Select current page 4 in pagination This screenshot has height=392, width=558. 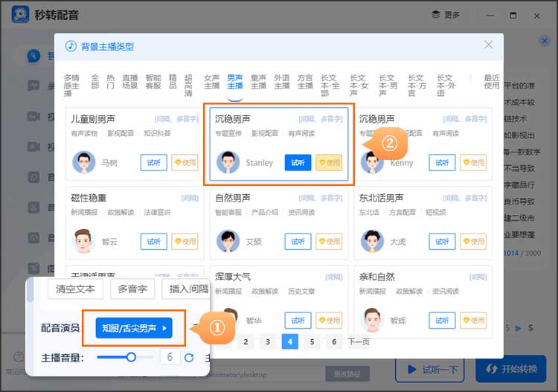click(x=289, y=342)
